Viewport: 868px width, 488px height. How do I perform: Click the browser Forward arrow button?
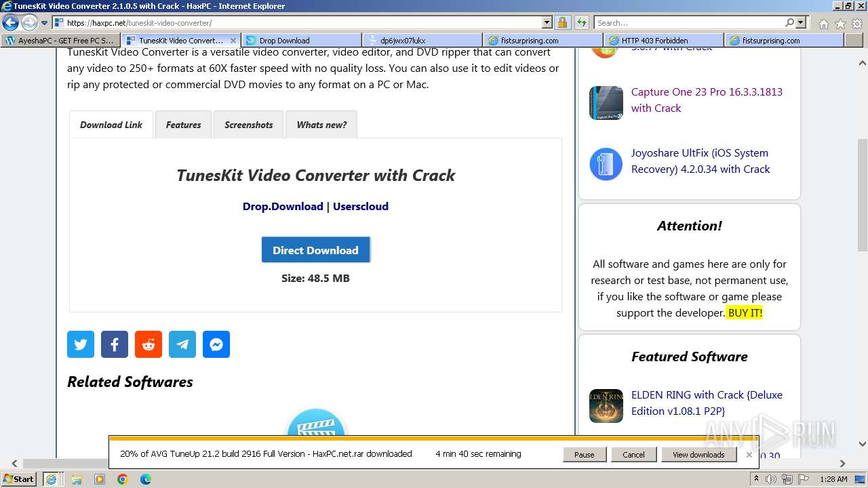(x=29, y=22)
